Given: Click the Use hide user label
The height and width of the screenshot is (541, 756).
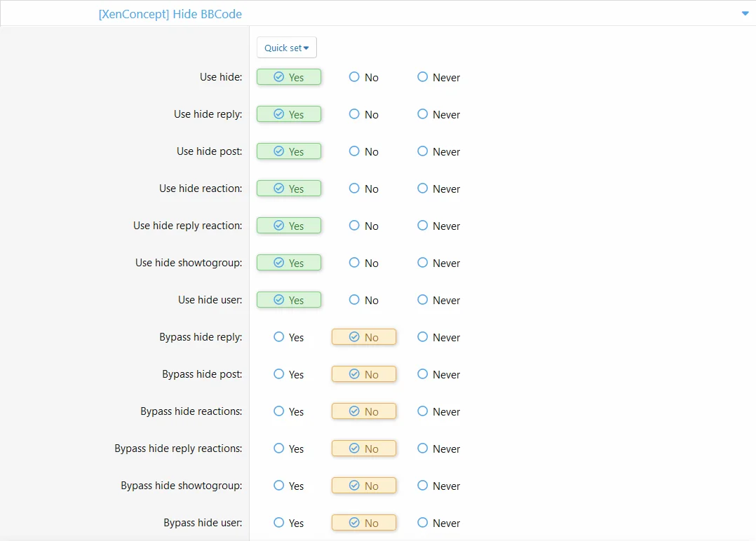Looking at the screenshot, I should pos(210,300).
